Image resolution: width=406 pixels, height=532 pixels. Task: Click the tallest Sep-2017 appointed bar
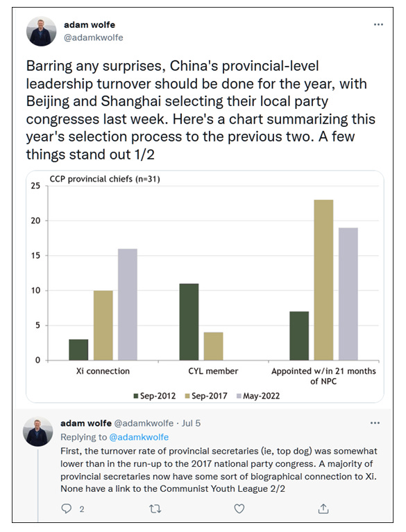[323, 280]
